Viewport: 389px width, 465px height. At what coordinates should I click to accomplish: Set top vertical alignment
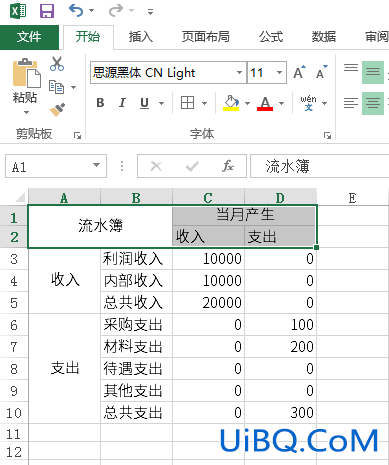(351, 68)
